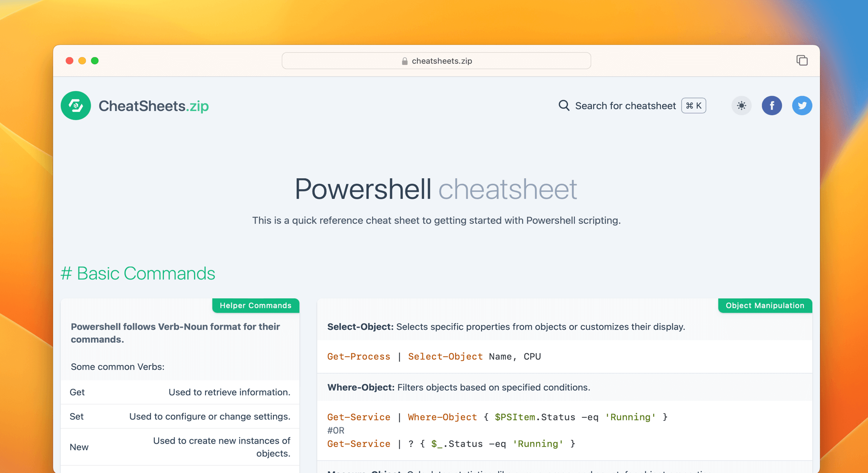
Task: Toggle the Helper Commands badge
Action: [x=255, y=305]
